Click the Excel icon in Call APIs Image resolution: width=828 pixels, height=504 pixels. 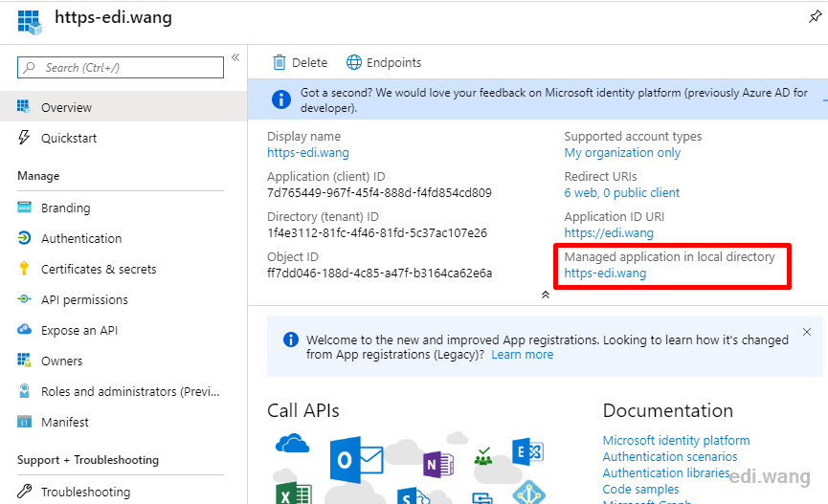click(294, 494)
